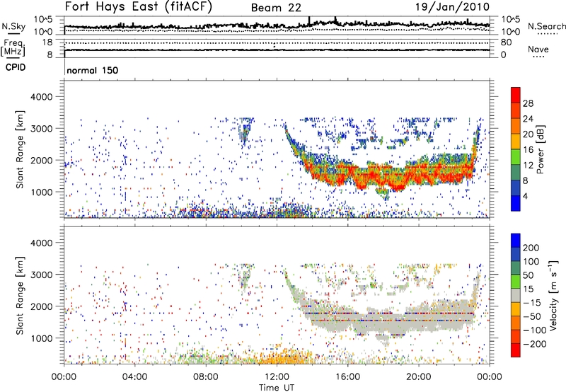The height and width of the screenshot is (392, 566).
Task: Click the '10^5' left tick of the noise panel
Action: 43,20
